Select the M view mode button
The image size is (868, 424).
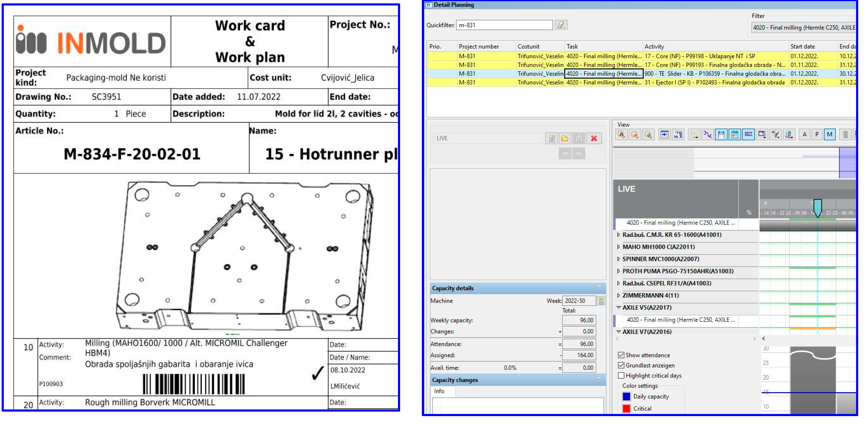coord(830,135)
